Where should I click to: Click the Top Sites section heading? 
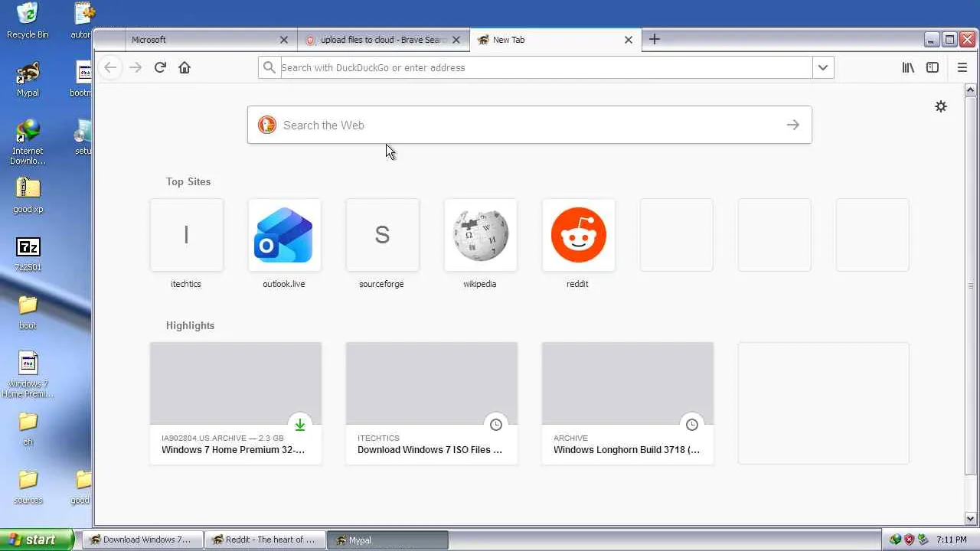point(188,181)
